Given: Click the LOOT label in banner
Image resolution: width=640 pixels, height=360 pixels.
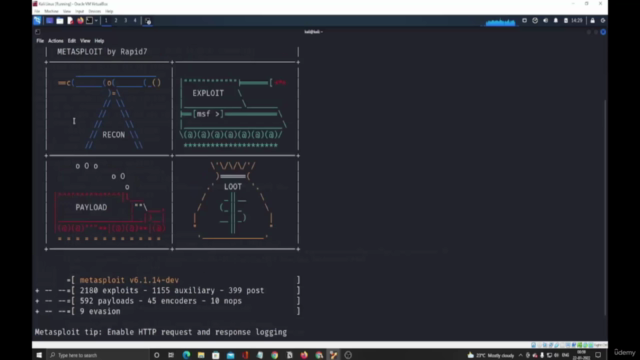Looking at the screenshot, I should coord(233,187).
